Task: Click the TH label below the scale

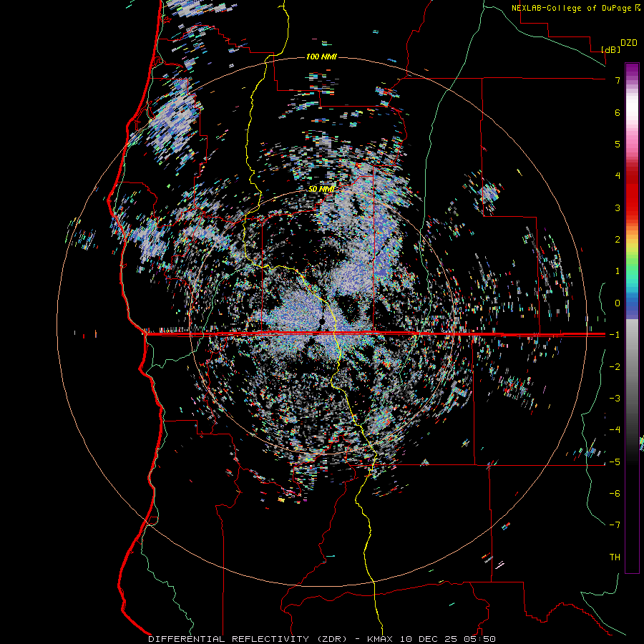Action: click(615, 557)
